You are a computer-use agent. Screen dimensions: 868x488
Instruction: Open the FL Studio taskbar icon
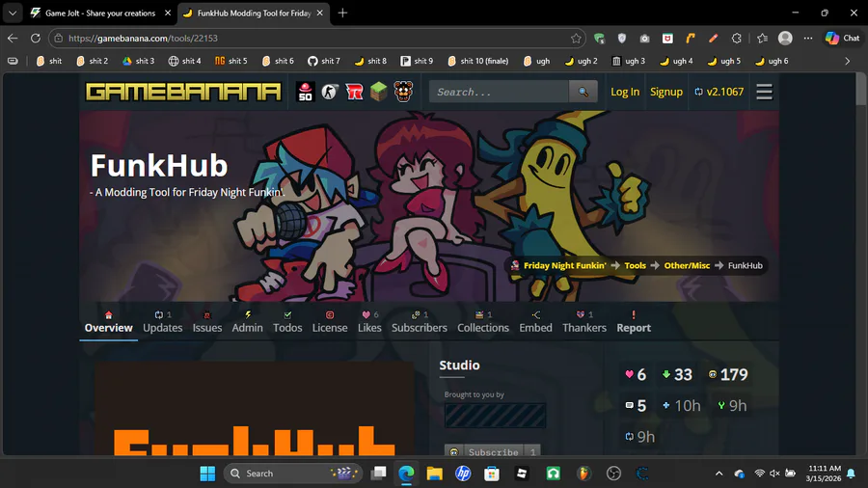click(584, 474)
